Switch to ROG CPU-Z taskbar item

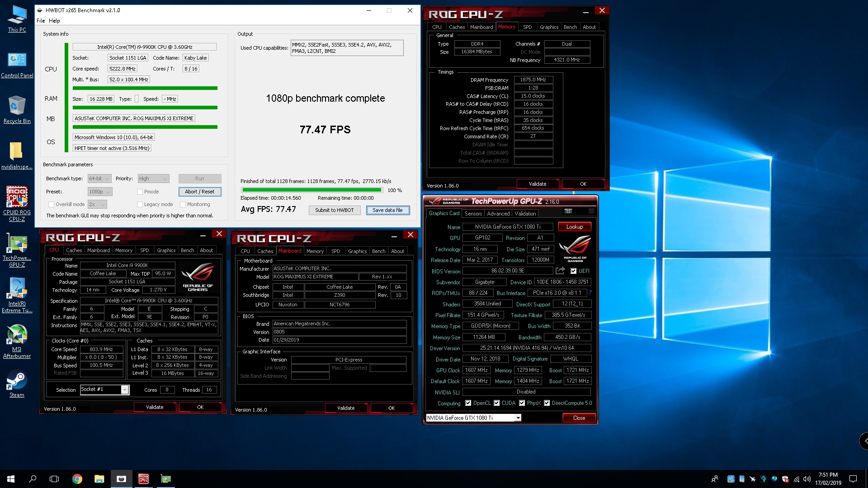(143, 479)
